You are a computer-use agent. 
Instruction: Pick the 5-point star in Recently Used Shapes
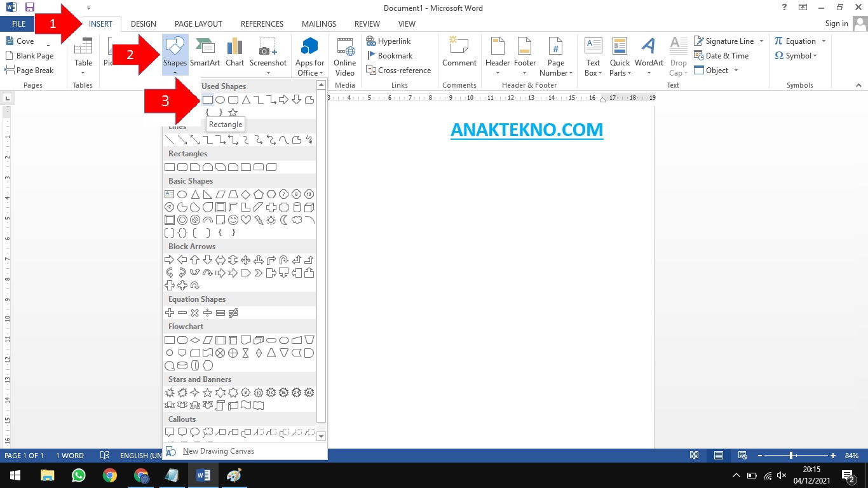pyautogui.click(x=233, y=112)
